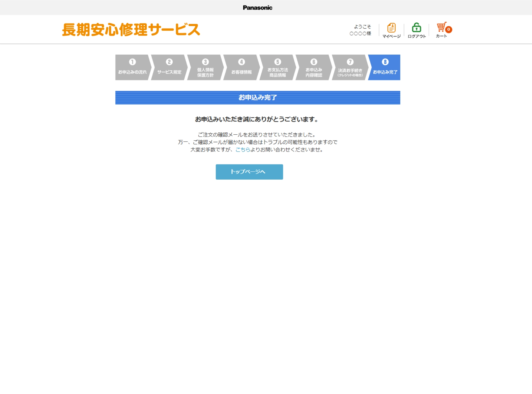The image size is (532, 394).
Task: Click the ログアウト text label
Action: (417, 36)
